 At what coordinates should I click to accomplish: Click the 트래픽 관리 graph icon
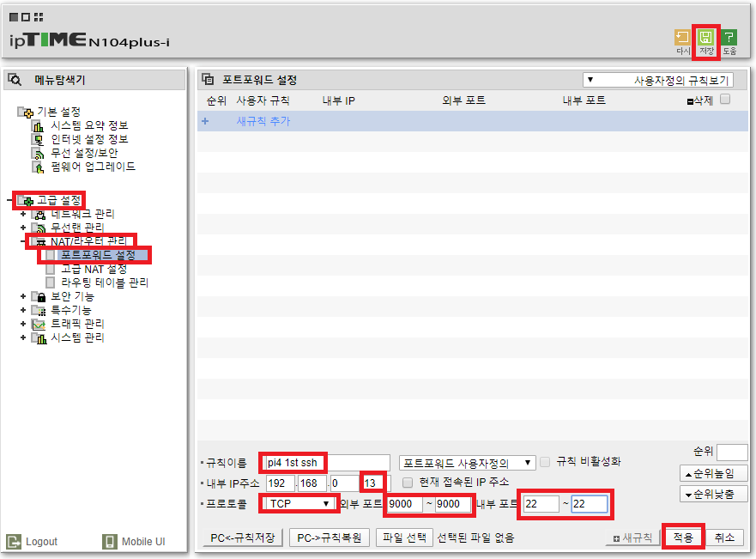38,325
